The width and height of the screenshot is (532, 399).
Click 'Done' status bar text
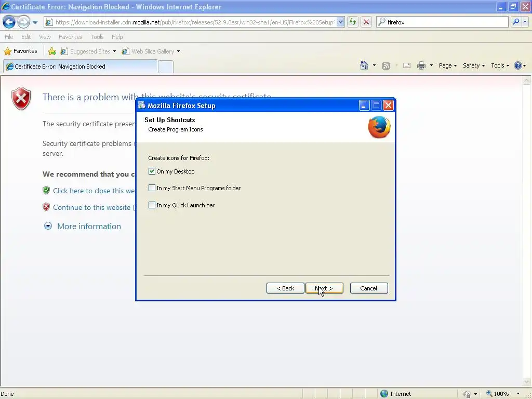[7, 394]
